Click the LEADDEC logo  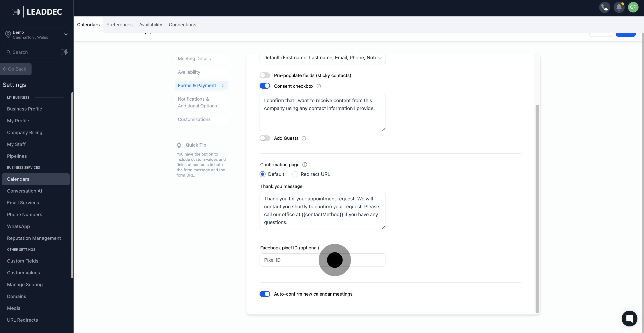point(37,12)
